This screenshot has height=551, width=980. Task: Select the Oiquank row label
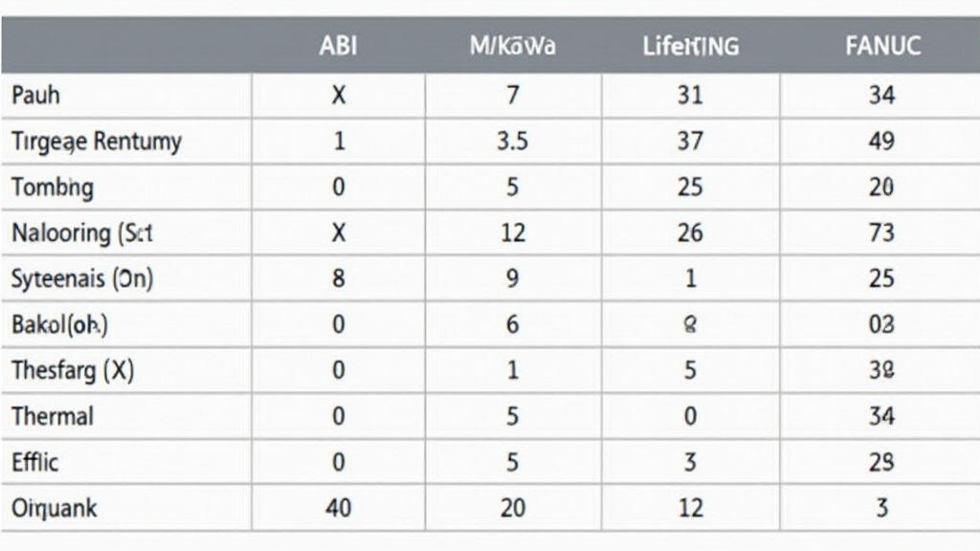point(55,508)
